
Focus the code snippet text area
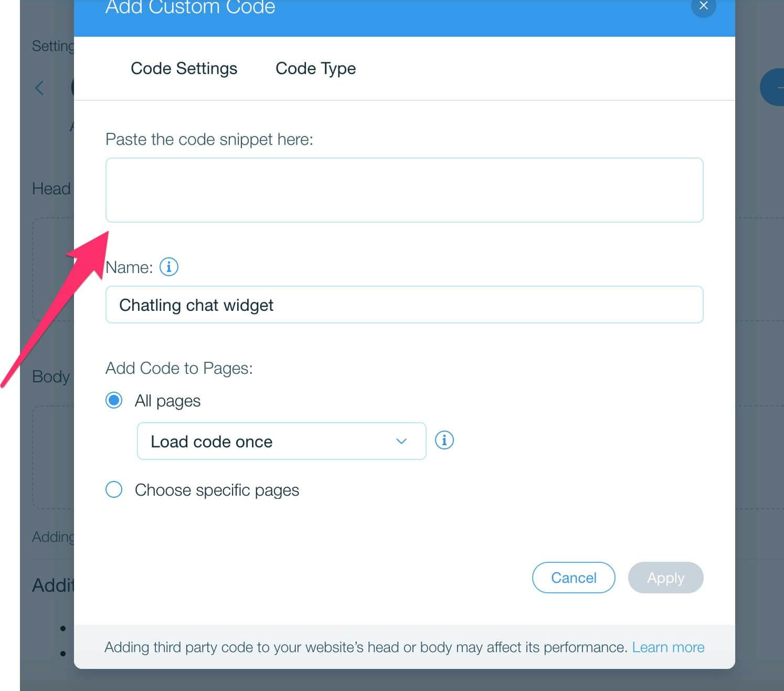pos(404,190)
